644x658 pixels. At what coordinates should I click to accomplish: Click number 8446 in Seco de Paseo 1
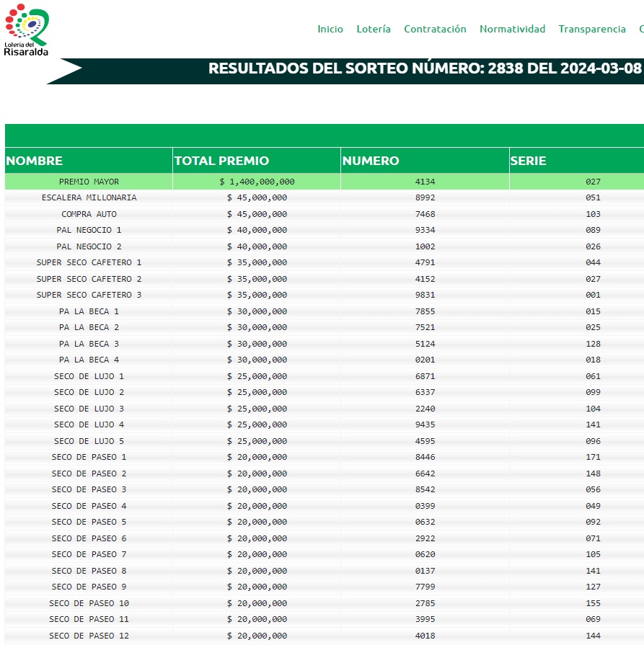coord(425,457)
